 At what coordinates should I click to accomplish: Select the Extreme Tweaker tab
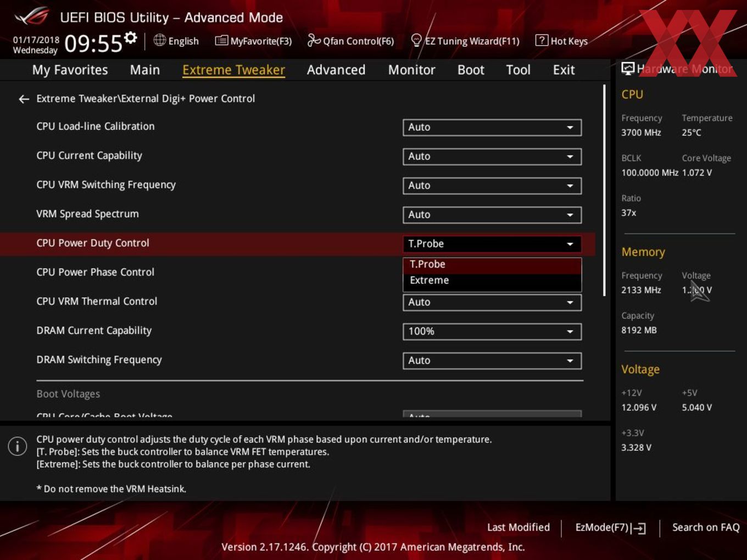tap(233, 70)
